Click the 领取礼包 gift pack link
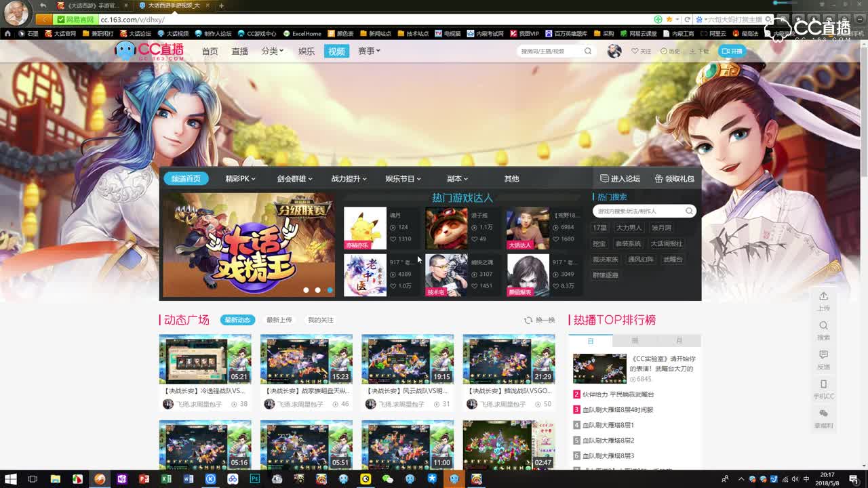 pyautogui.click(x=674, y=178)
